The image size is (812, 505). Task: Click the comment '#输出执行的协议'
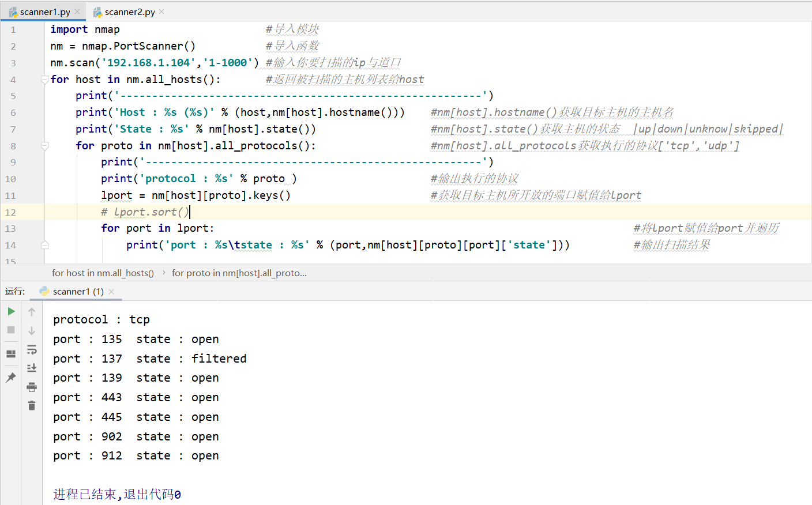(475, 179)
